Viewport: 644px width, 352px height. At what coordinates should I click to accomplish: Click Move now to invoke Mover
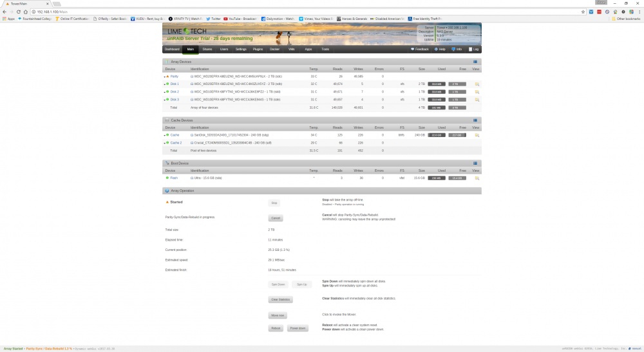click(278, 315)
